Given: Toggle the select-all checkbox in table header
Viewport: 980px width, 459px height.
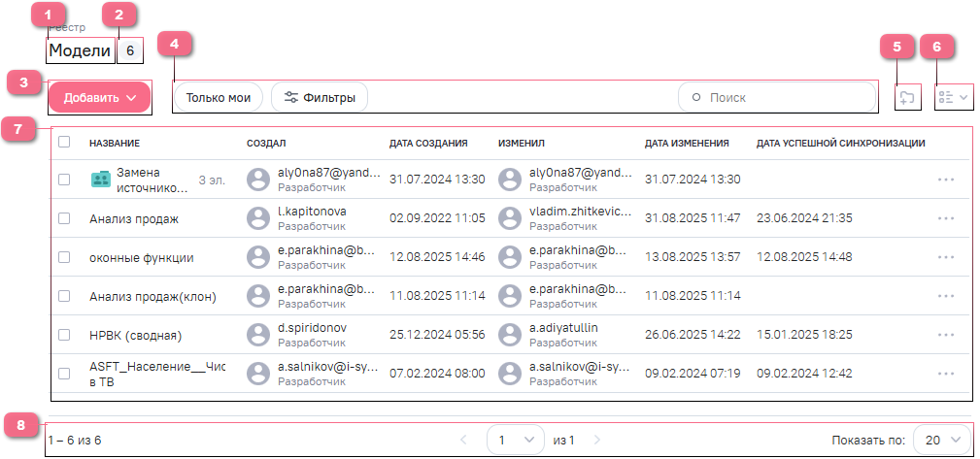Looking at the screenshot, I should point(64,142).
